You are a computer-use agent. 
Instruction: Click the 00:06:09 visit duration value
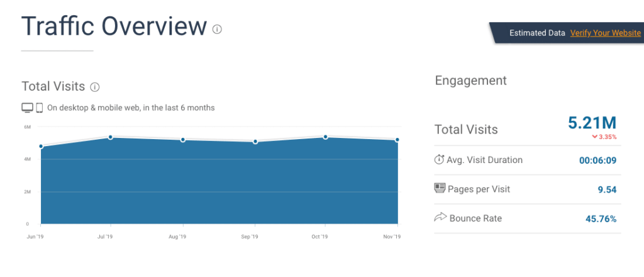click(x=597, y=161)
